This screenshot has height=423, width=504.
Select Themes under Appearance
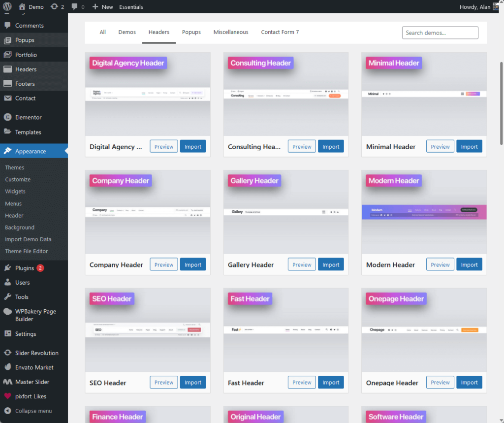14,167
